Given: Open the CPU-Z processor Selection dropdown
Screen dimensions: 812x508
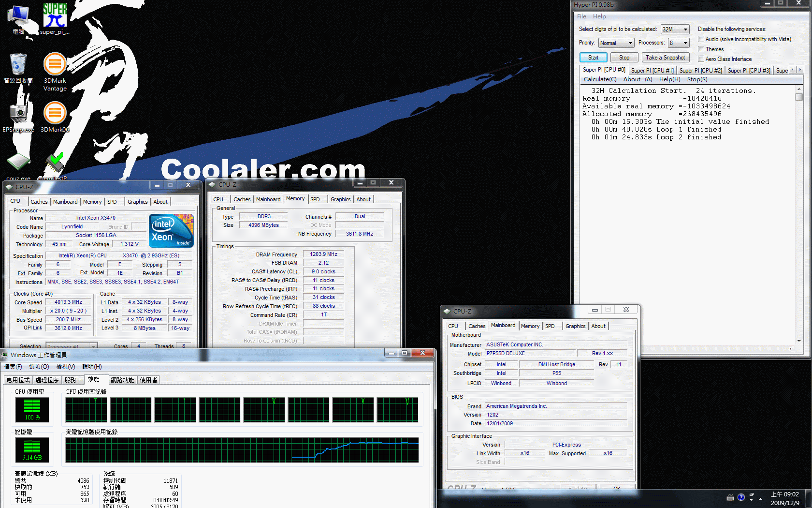Looking at the screenshot, I should 72,346.
